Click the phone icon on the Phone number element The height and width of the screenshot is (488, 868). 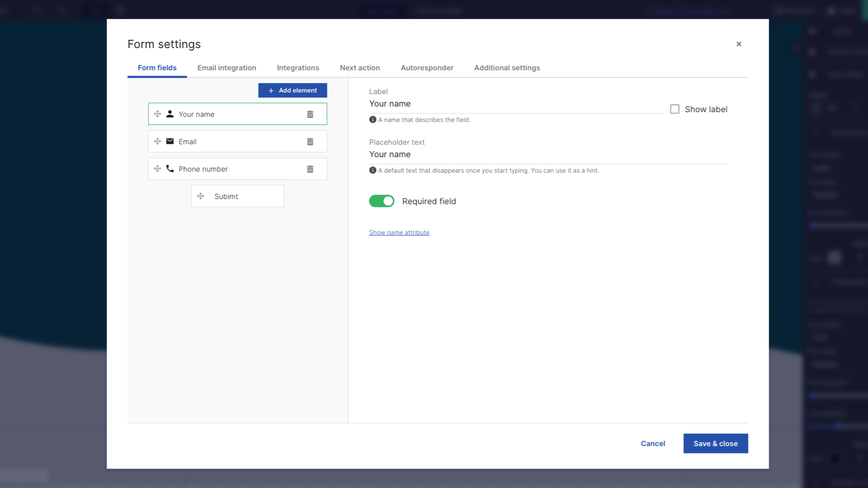(x=169, y=169)
